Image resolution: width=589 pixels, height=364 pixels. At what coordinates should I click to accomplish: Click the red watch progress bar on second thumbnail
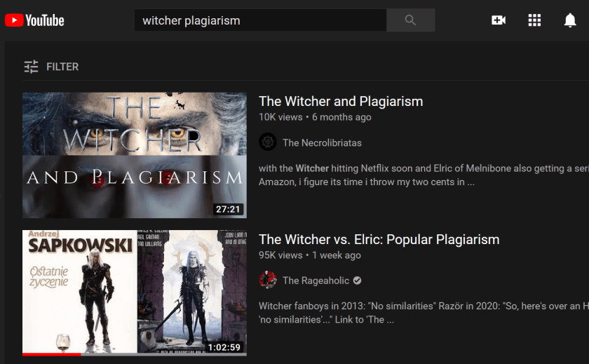pos(51,354)
